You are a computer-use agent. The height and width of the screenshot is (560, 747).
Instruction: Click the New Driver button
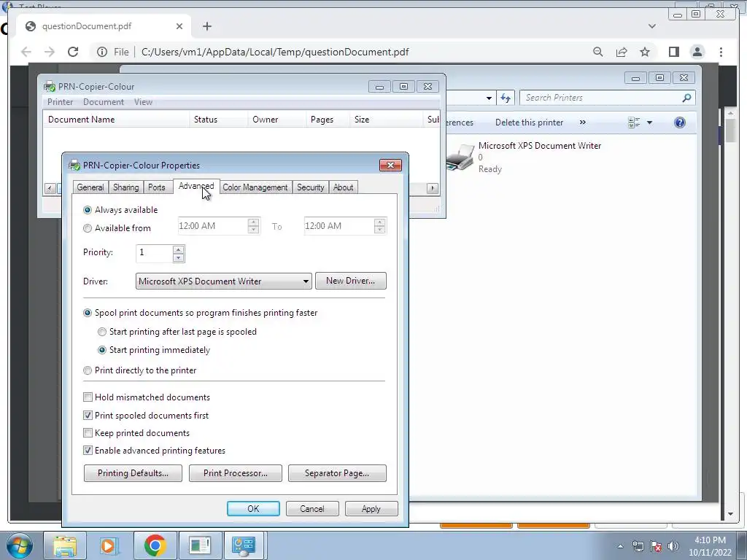350,281
